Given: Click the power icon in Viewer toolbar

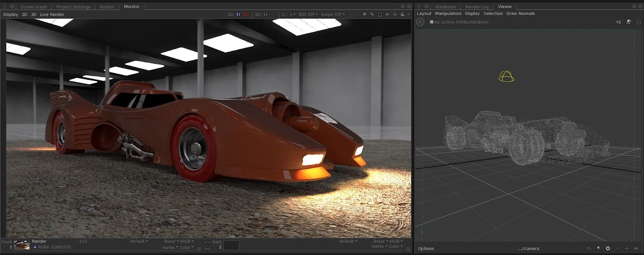Looking at the screenshot, I should 638,22.
